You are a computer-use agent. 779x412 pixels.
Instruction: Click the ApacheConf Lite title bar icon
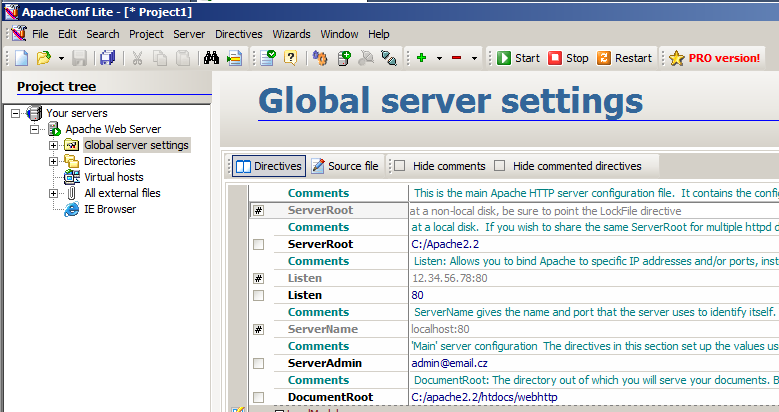(x=11, y=11)
